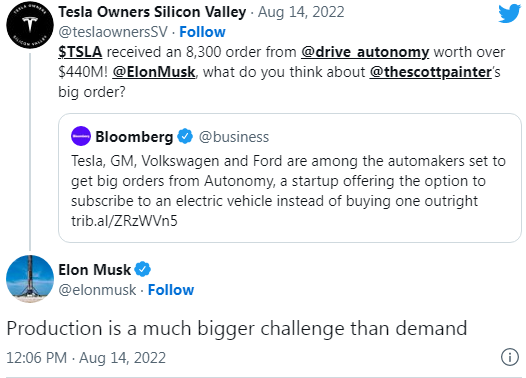The width and height of the screenshot is (526, 378).
Task: Open Tesla Owners Silicon Valley profile name
Action: [152, 12]
